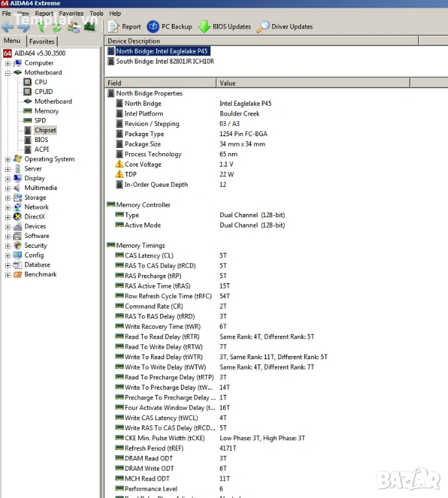Select South Bridge Intel 82801JR ICH10R device

click(165, 62)
